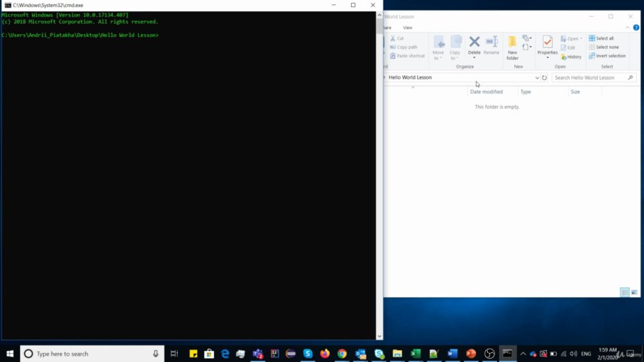Open PowerPoint from taskbar
The width and height of the screenshot is (644, 362).
click(471, 354)
